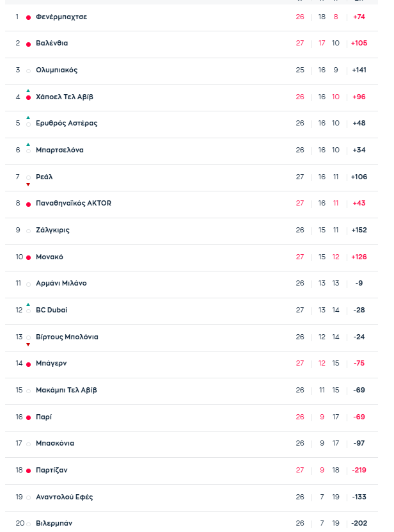Click the green up arrow beside Χάποελ Τελ Αβίβ
The height and width of the screenshot is (532, 394).
28,91
